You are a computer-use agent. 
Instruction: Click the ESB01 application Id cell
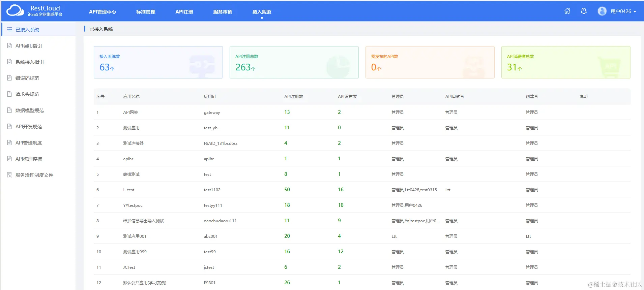209,283
